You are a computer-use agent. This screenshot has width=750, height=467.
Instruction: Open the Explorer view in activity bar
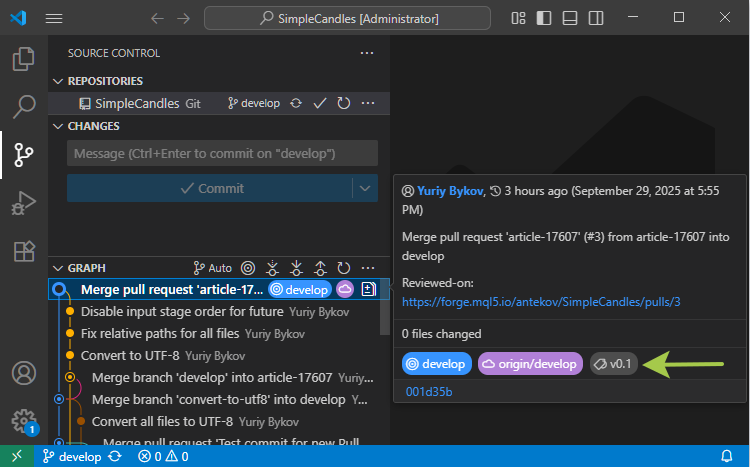pos(23,59)
